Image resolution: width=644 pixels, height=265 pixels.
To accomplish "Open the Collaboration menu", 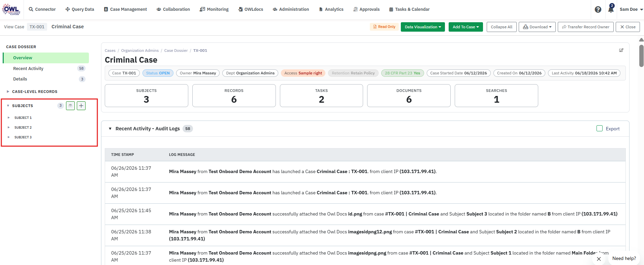I will coord(173,9).
